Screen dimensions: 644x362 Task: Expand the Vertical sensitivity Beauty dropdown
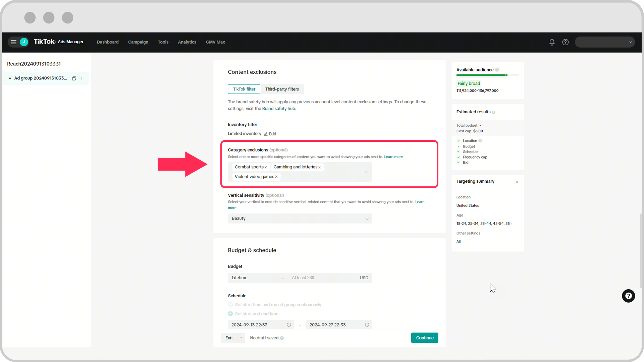pos(366,218)
